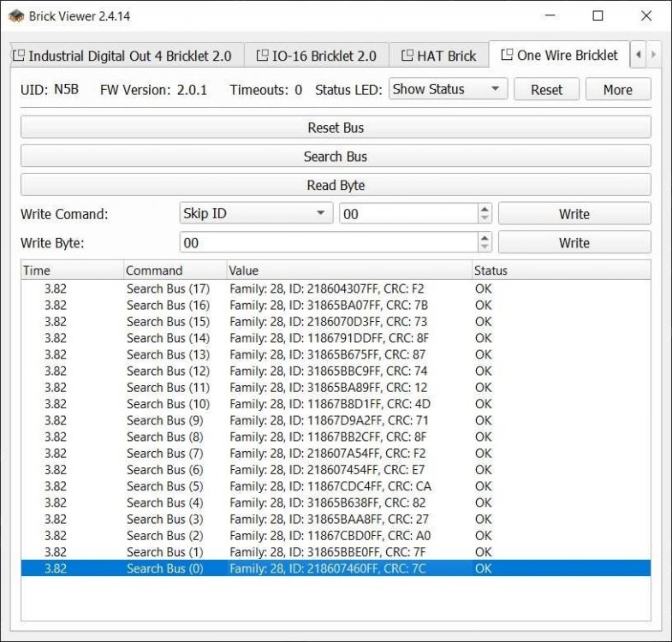Image resolution: width=672 pixels, height=642 pixels.
Task: Select row Search Bus (16)
Action: [336, 305]
